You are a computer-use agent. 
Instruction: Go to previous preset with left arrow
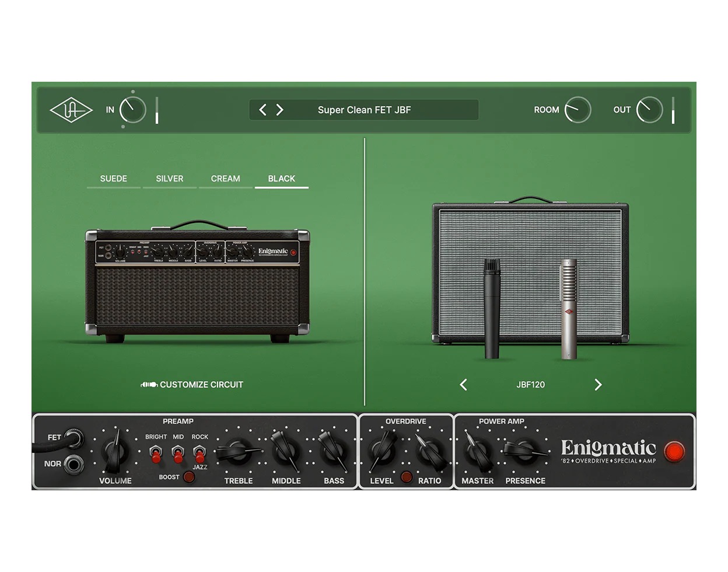(262, 110)
